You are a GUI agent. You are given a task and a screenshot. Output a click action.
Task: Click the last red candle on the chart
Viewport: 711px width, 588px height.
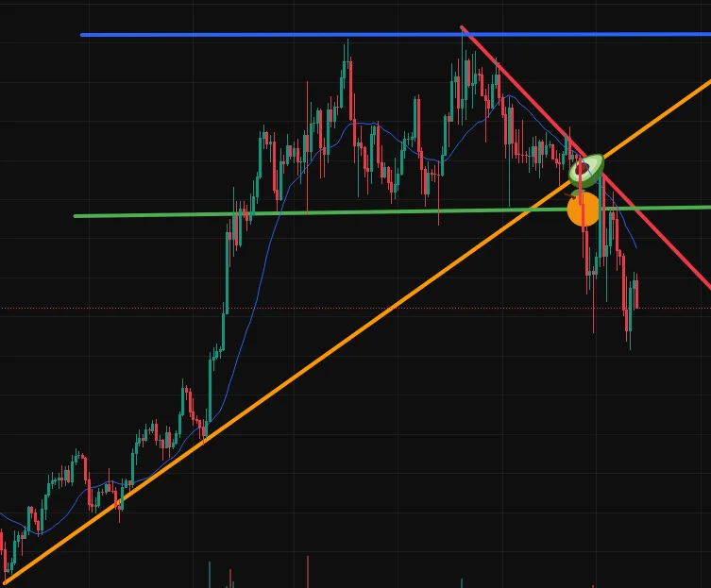[637, 294]
